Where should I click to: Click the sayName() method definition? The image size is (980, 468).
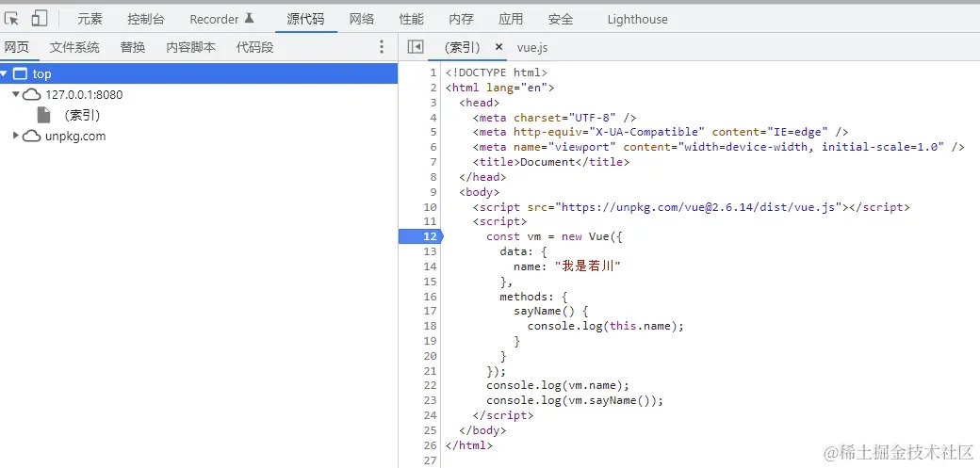point(551,311)
